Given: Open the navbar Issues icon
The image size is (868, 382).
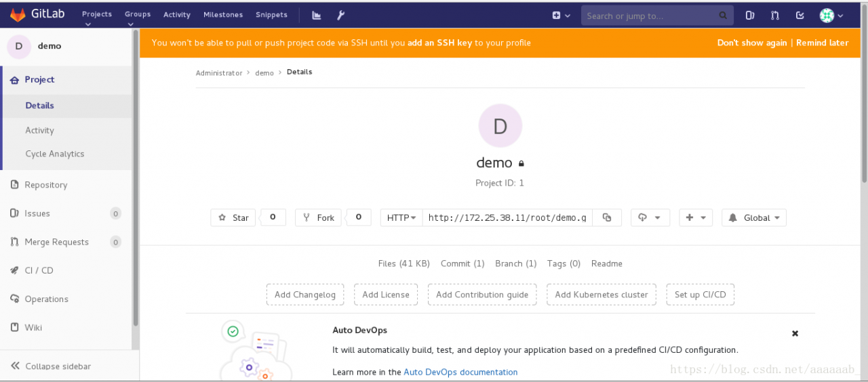Looking at the screenshot, I should [x=750, y=15].
